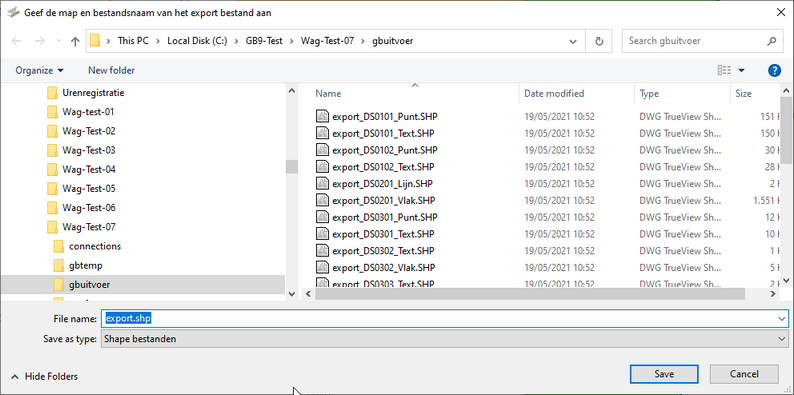Click file list vertical scroll up arrow
The height and width of the screenshot is (395, 794).
pos(786,91)
